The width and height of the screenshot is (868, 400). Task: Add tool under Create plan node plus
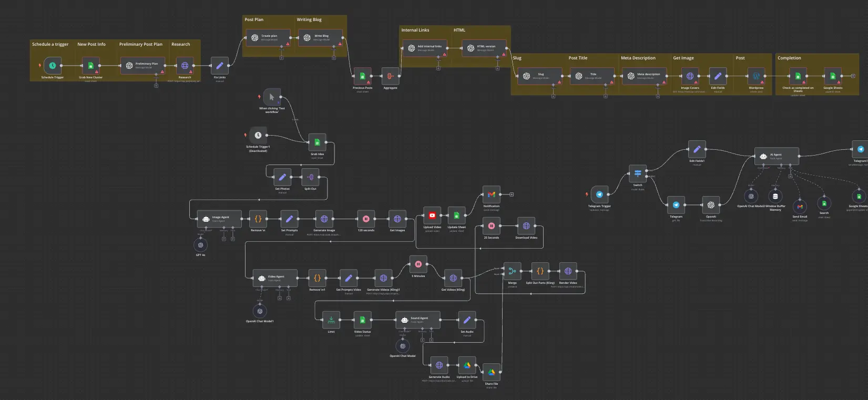click(x=281, y=58)
